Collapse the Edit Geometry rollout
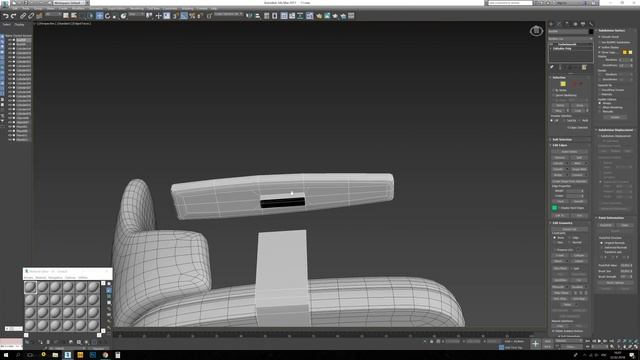640x360 pixels. coord(562,223)
